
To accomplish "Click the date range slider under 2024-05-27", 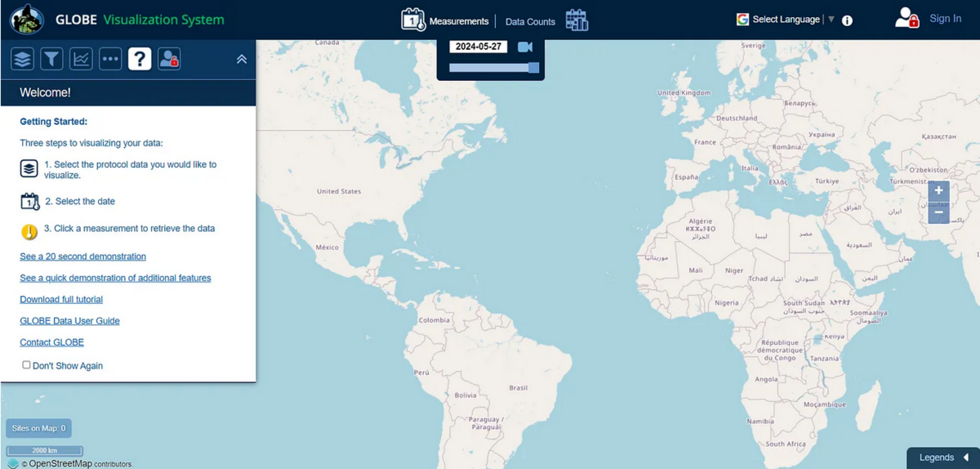I will (494, 68).
